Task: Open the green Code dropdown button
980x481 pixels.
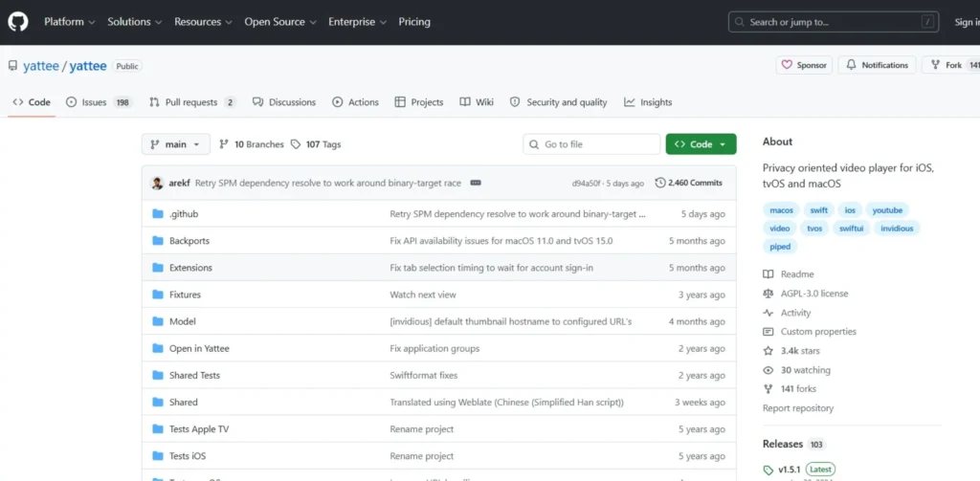Action: 701,144
